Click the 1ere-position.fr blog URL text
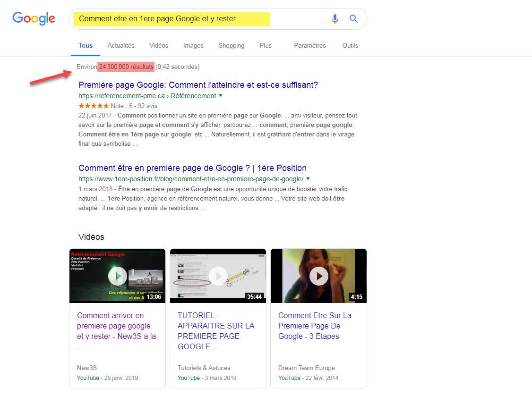Screen dimensions: 532x396 click(x=191, y=179)
